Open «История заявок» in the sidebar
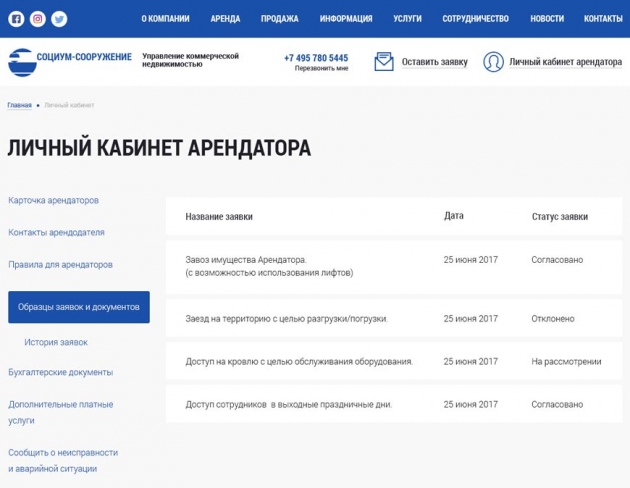 click(56, 342)
